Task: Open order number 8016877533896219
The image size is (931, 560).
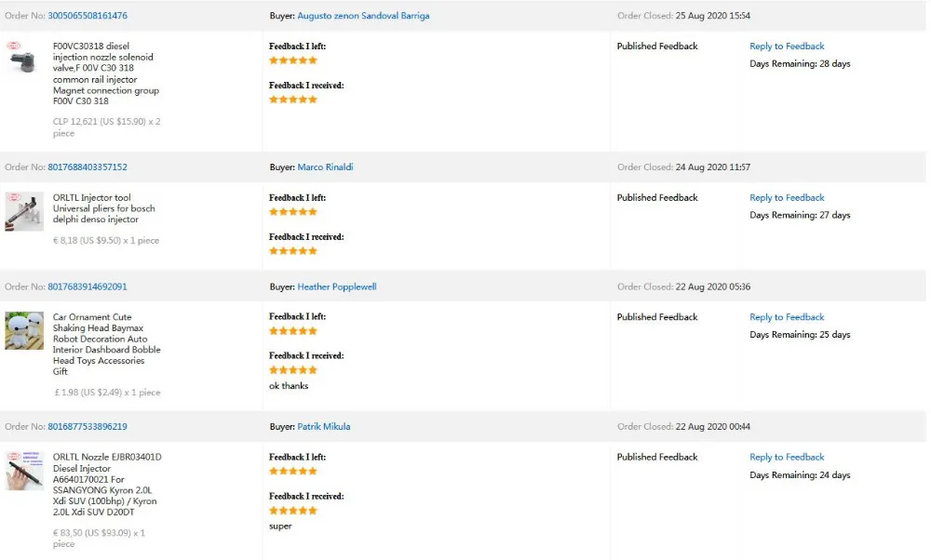Action: pyautogui.click(x=88, y=427)
